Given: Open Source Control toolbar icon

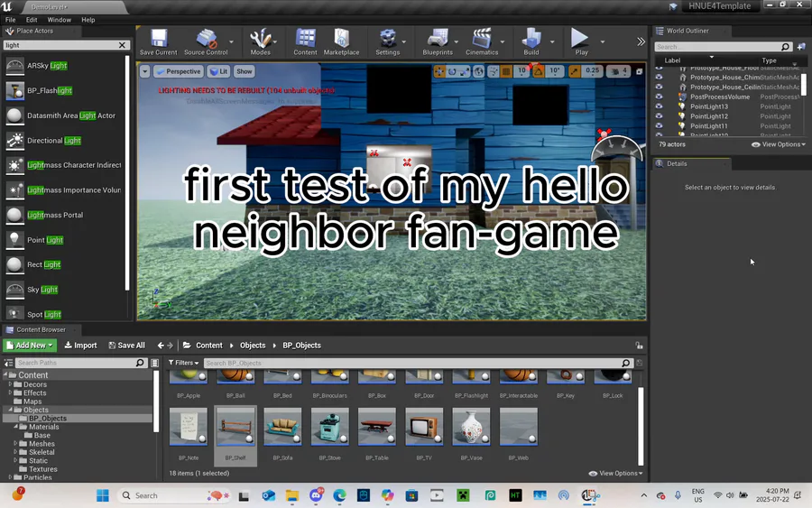Looking at the screenshot, I should click(x=206, y=42).
